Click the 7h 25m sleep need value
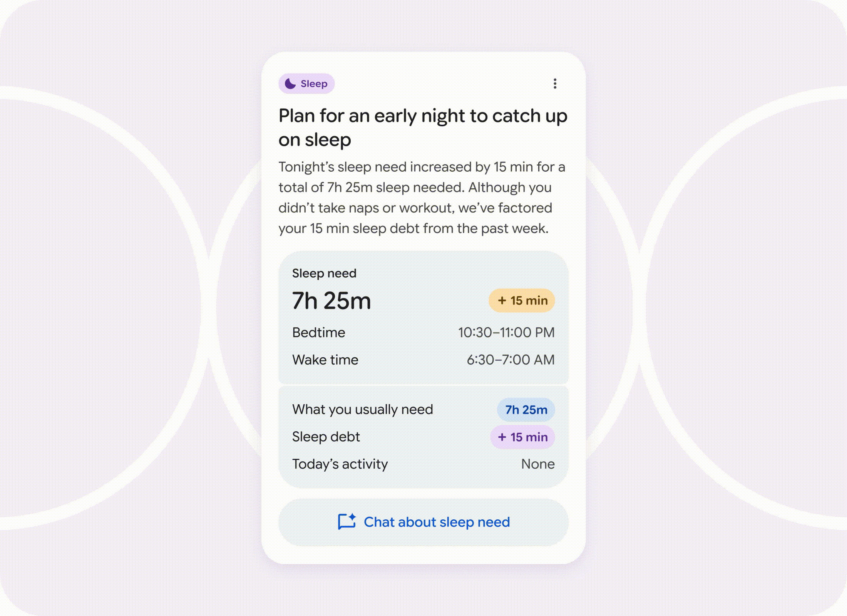This screenshot has height=616, width=847. 331,301
